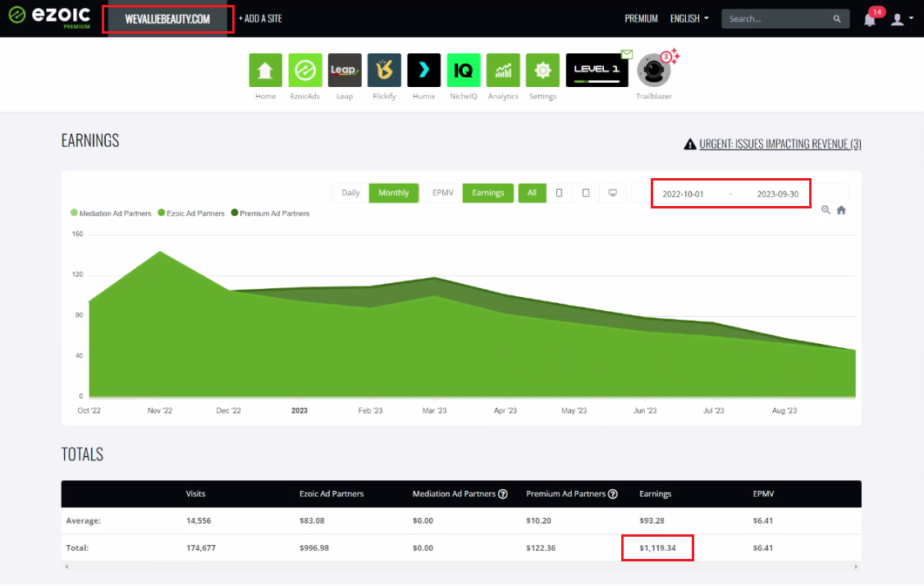Show help for Premium Ad Partners

pos(613,495)
